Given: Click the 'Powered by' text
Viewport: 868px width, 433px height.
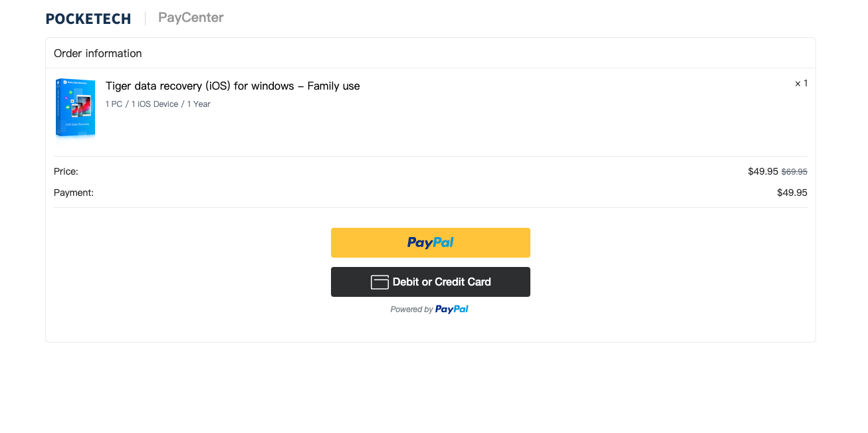Looking at the screenshot, I should point(411,309).
